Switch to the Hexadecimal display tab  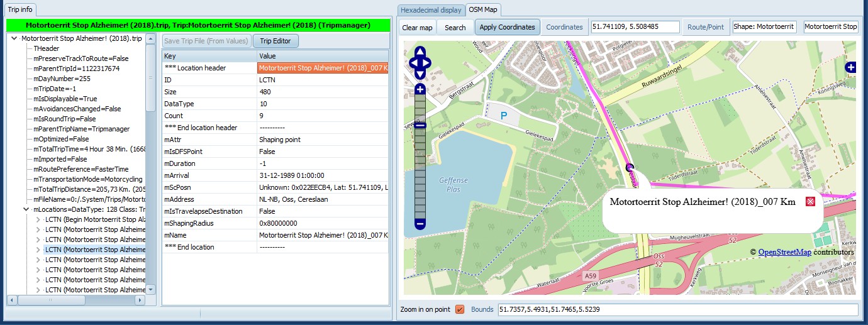pos(431,10)
